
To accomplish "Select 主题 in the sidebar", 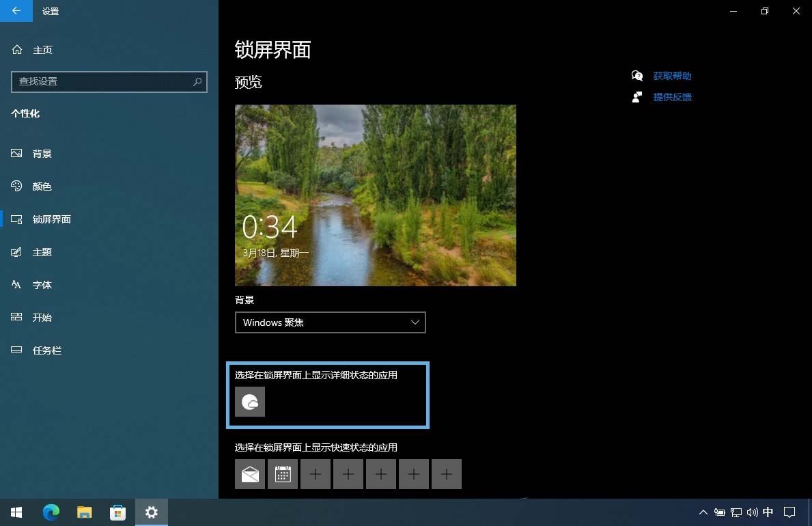I will 42,252.
